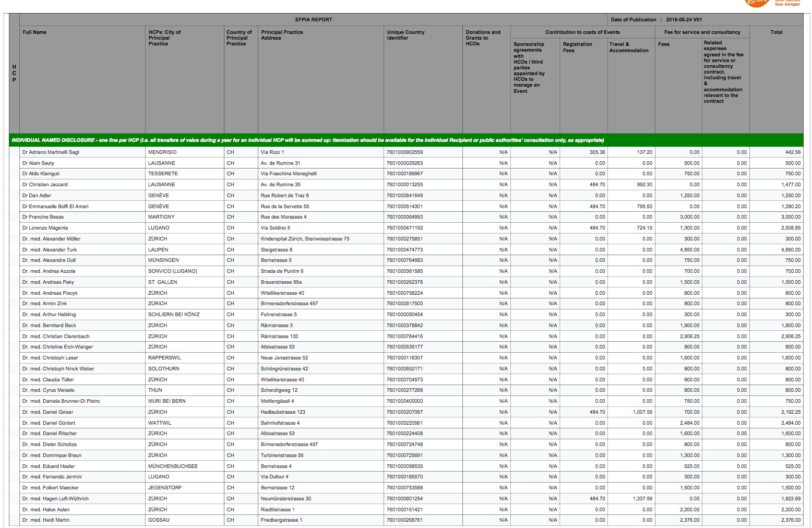Click travel value '1,337.99'

(642, 499)
